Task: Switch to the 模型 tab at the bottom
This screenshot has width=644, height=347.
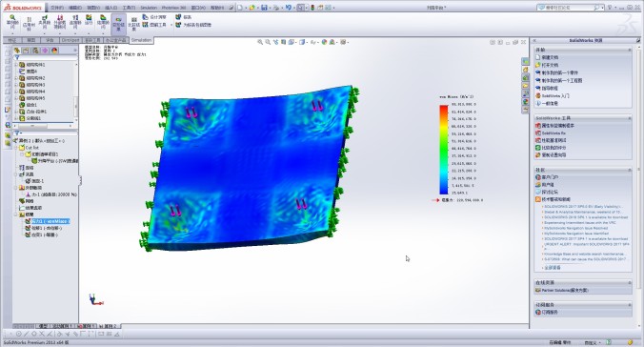Action: pos(42,326)
